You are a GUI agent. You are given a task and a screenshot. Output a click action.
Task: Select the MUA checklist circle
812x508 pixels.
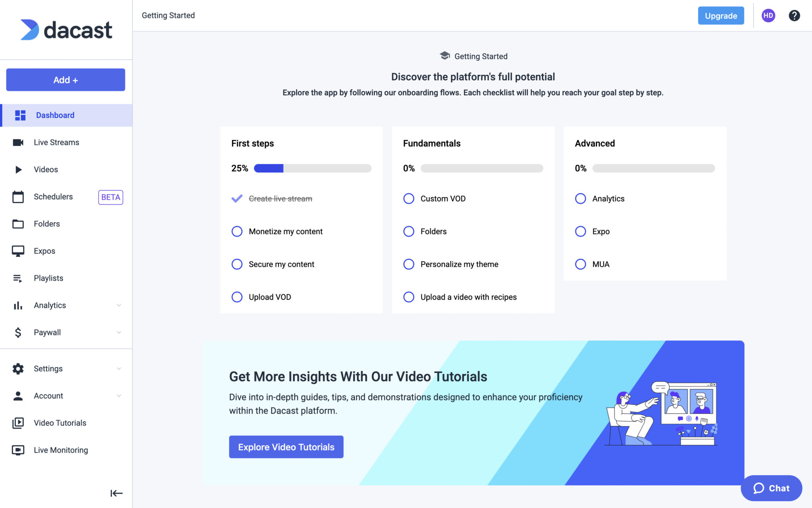[x=580, y=264]
